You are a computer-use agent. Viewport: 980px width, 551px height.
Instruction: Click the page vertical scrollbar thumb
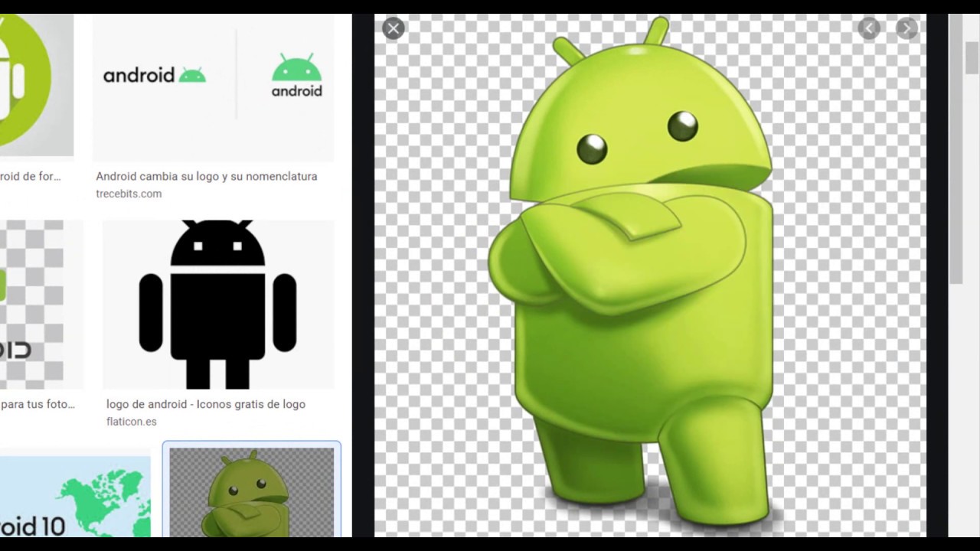tap(972, 58)
